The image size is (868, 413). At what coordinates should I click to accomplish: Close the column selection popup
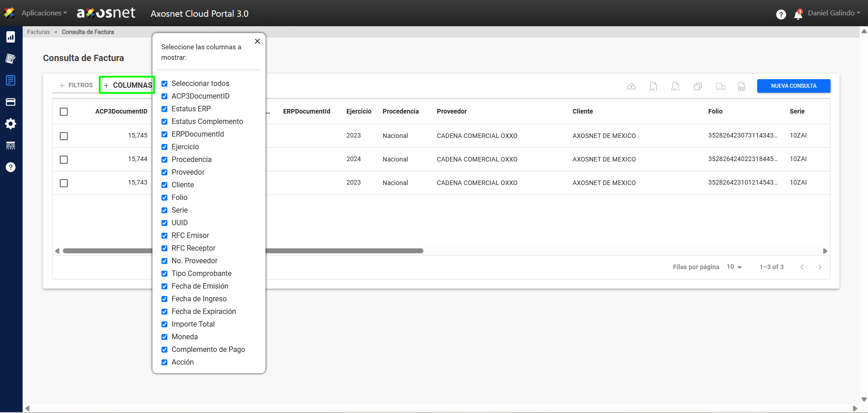point(257,41)
